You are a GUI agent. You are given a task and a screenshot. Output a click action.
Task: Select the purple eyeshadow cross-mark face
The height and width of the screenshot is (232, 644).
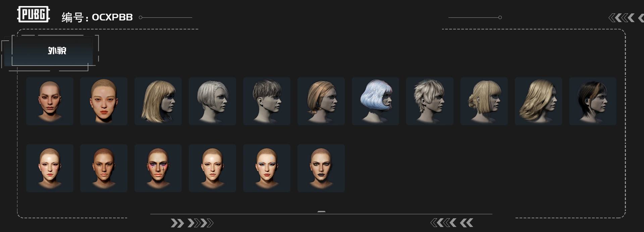(x=158, y=168)
